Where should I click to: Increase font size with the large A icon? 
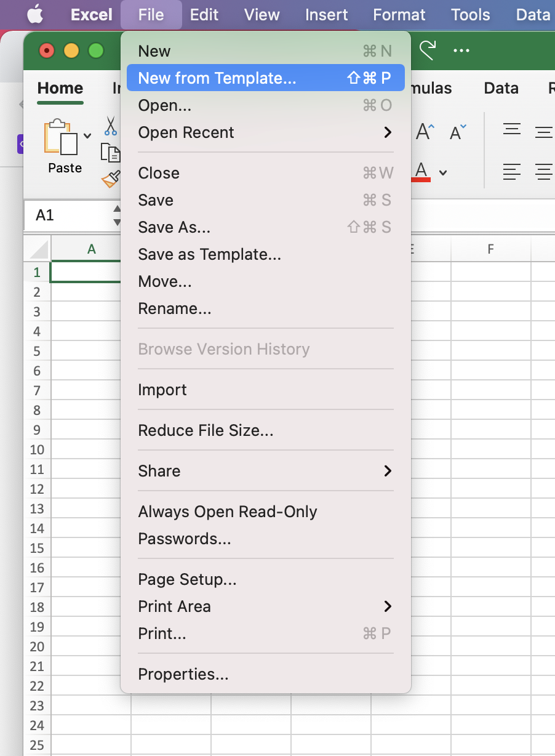pyautogui.click(x=425, y=131)
